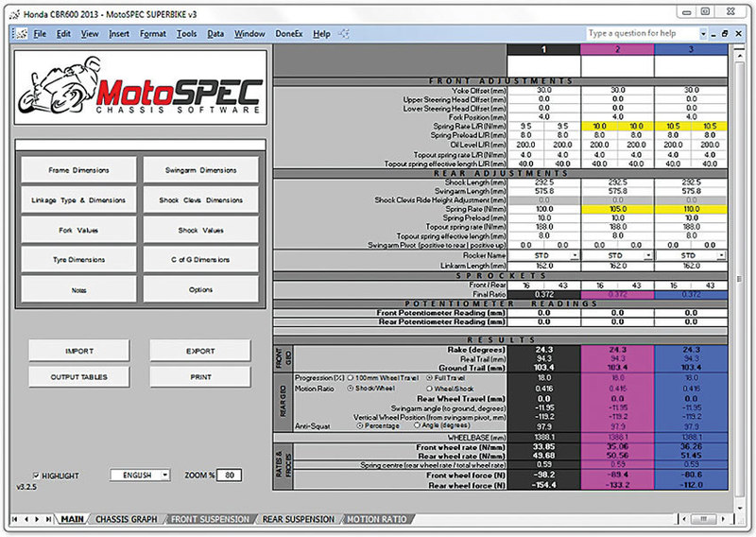Select 100mm Wheel Travel progression option
This screenshot has height=537, width=756.
point(351,378)
